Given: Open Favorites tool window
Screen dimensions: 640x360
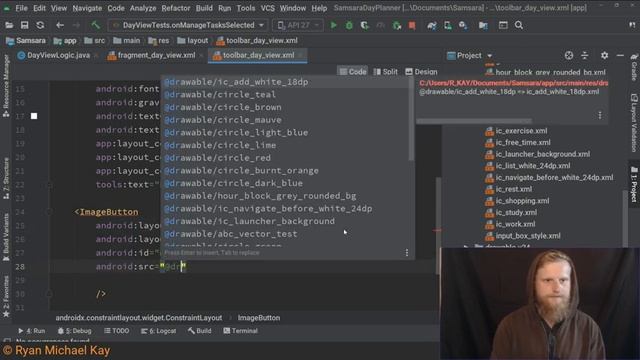Looking at the screenshot, I should coord(6,297).
